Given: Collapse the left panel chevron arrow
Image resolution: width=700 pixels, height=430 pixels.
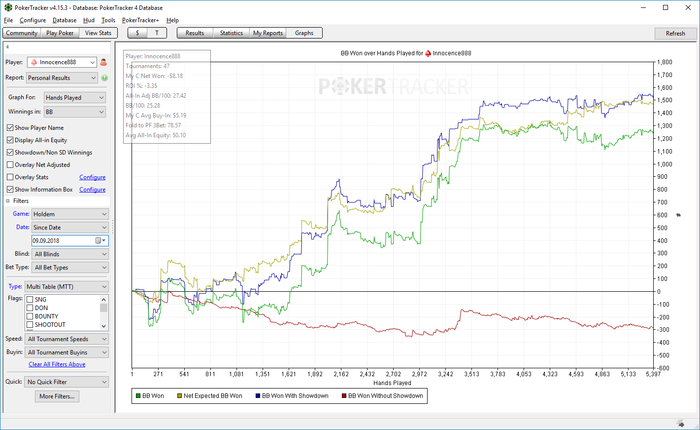Looking at the screenshot, I should pos(8,46).
